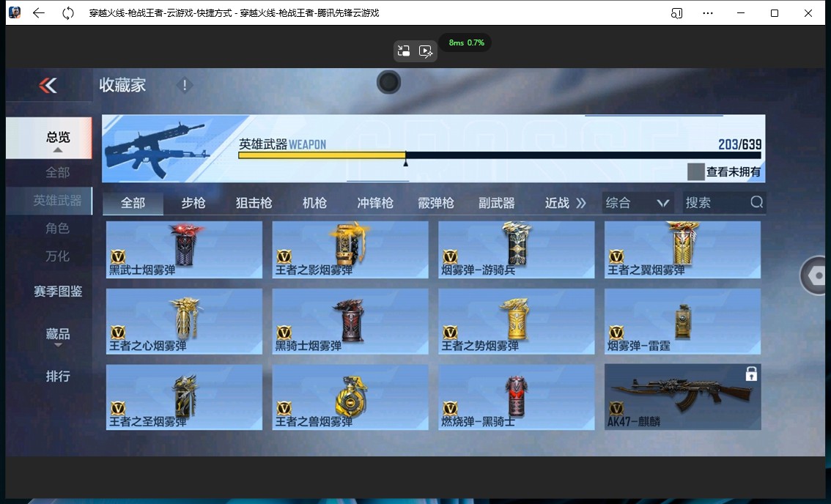
Task: Click the 穿越火线 app icon in title bar
Action: pyautogui.click(x=15, y=12)
